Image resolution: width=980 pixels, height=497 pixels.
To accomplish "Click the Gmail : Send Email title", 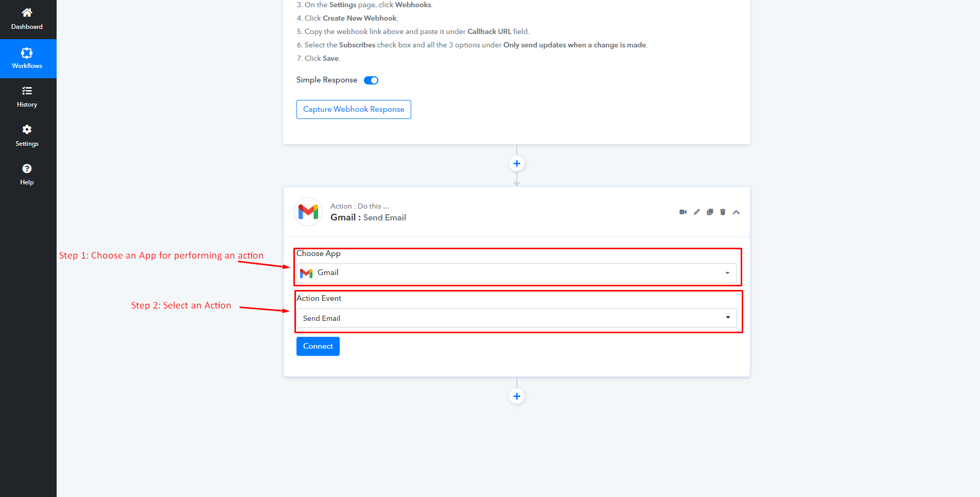I will click(368, 218).
